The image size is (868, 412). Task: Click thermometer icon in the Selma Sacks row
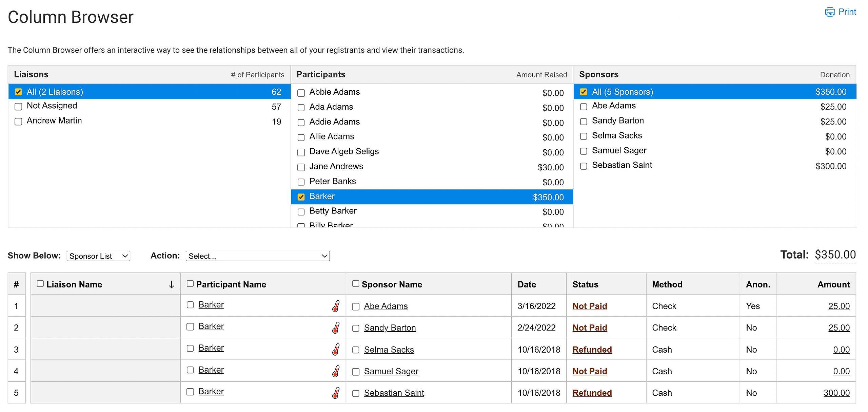336,349
